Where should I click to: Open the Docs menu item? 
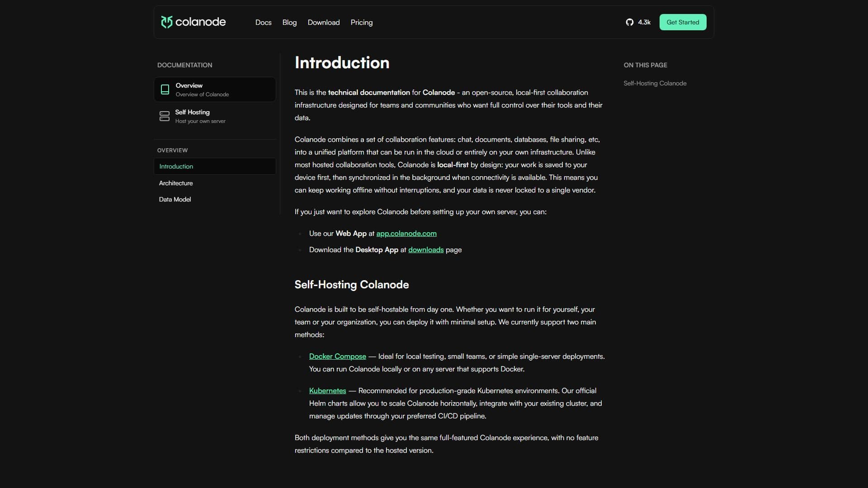click(263, 22)
